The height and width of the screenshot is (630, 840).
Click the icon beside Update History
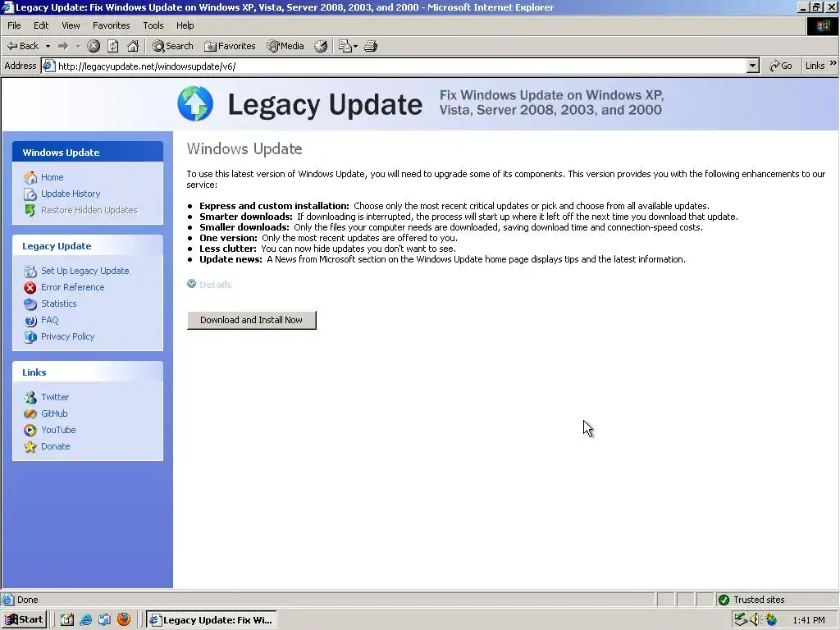[x=30, y=194]
